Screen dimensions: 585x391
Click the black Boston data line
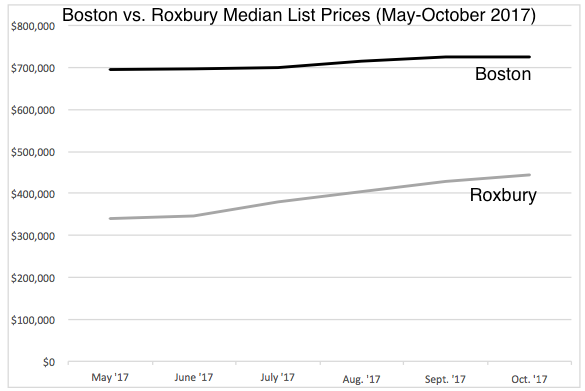coord(320,62)
